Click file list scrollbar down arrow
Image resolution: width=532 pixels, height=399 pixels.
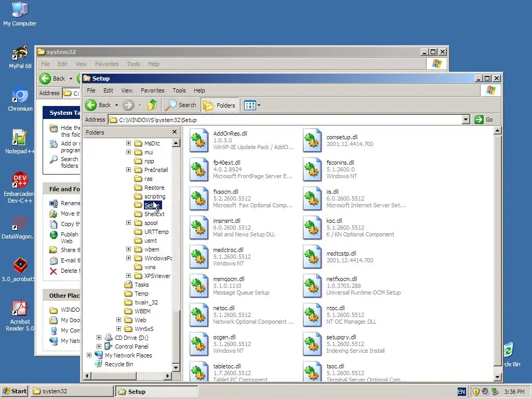click(x=497, y=377)
